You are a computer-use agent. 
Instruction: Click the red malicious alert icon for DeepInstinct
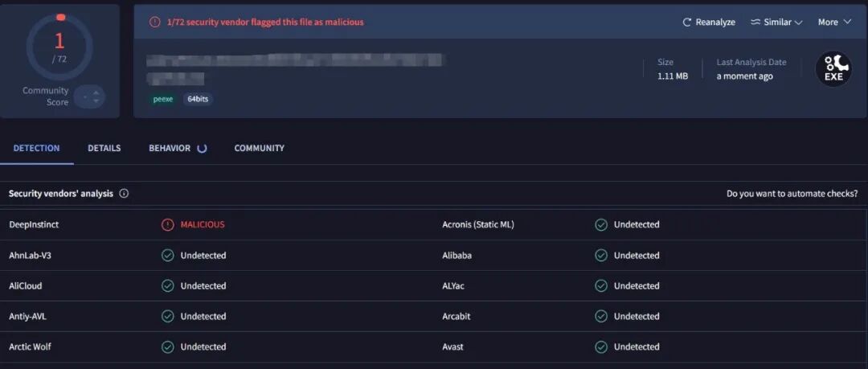click(167, 225)
